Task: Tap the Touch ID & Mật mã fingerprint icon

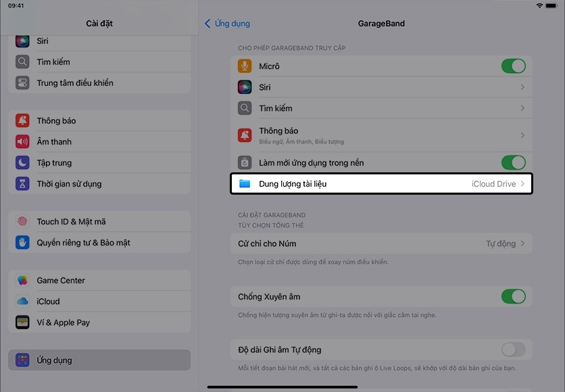Action: pyautogui.click(x=22, y=222)
